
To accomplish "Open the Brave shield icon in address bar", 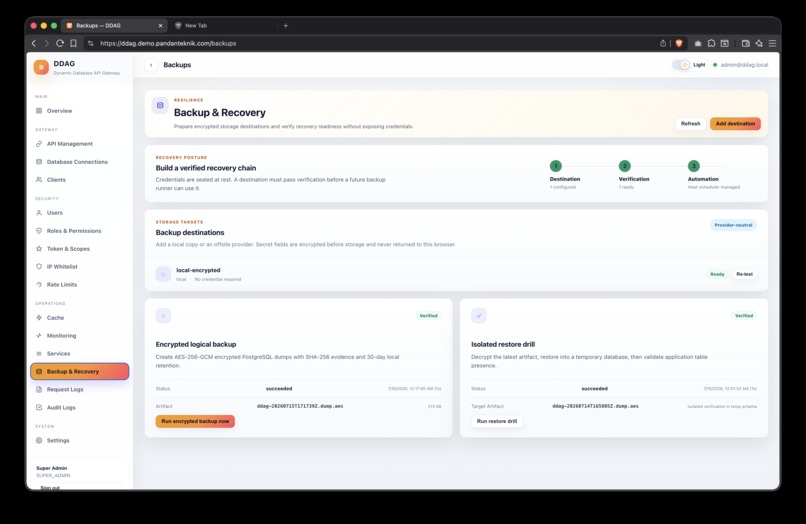I will coord(679,44).
